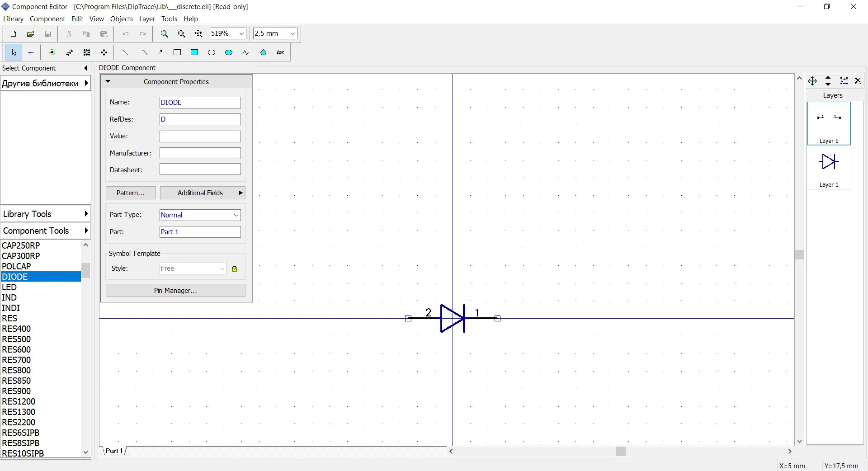
Task: Select the Ellipse outline tool
Action: (212, 53)
